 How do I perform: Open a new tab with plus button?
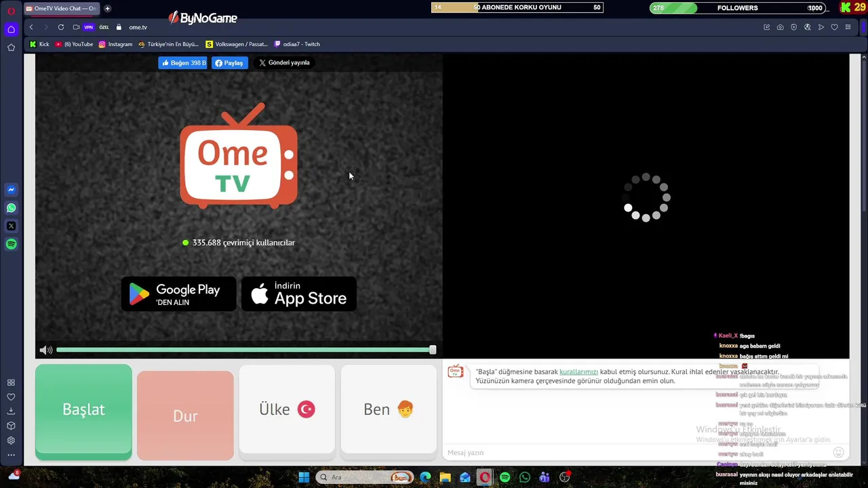(x=107, y=9)
